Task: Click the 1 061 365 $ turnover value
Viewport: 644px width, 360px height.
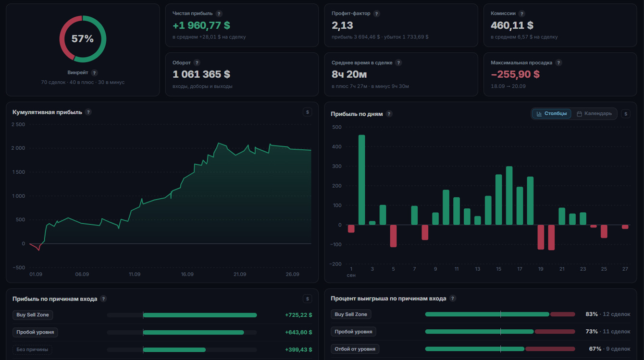Action: (201, 74)
